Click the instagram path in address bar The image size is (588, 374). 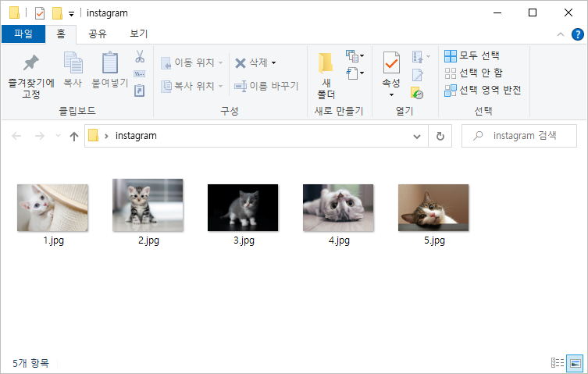coord(136,136)
